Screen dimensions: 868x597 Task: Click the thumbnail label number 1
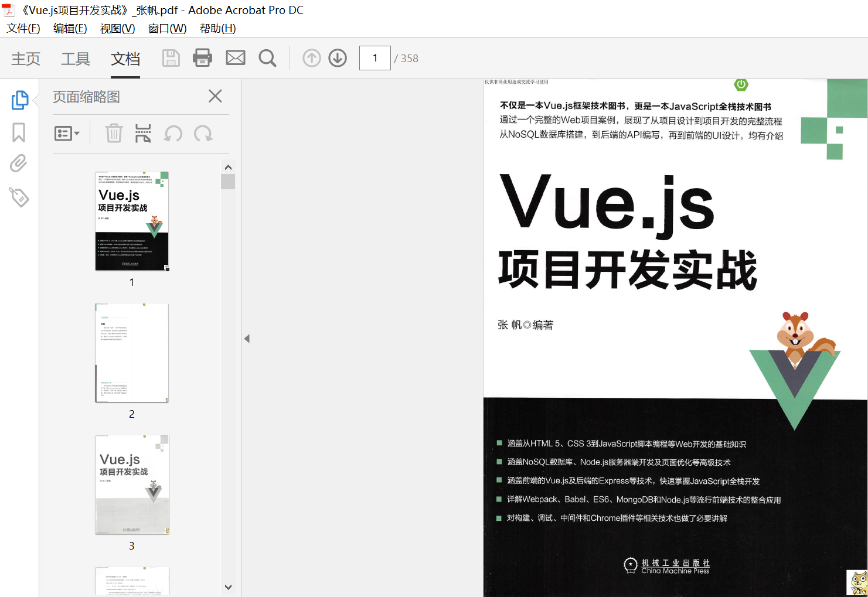[132, 282]
